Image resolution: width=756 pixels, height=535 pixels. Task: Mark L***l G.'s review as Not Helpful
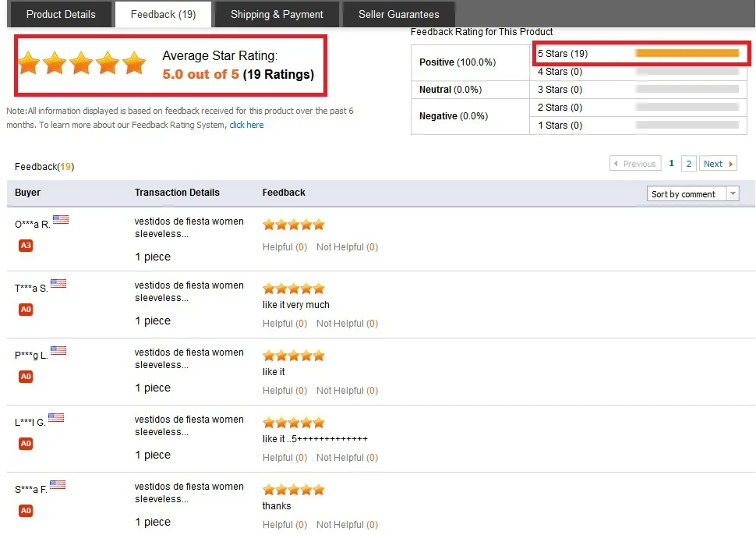pos(347,457)
